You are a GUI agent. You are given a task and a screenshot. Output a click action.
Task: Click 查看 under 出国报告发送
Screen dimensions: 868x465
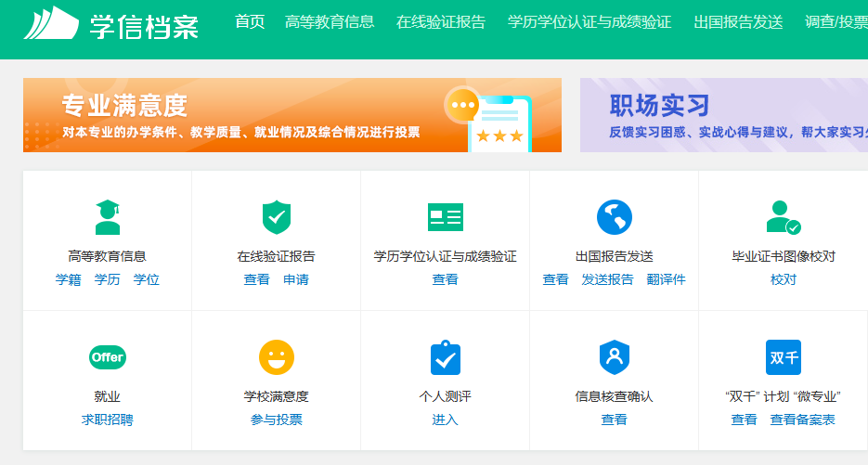(556, 279)
